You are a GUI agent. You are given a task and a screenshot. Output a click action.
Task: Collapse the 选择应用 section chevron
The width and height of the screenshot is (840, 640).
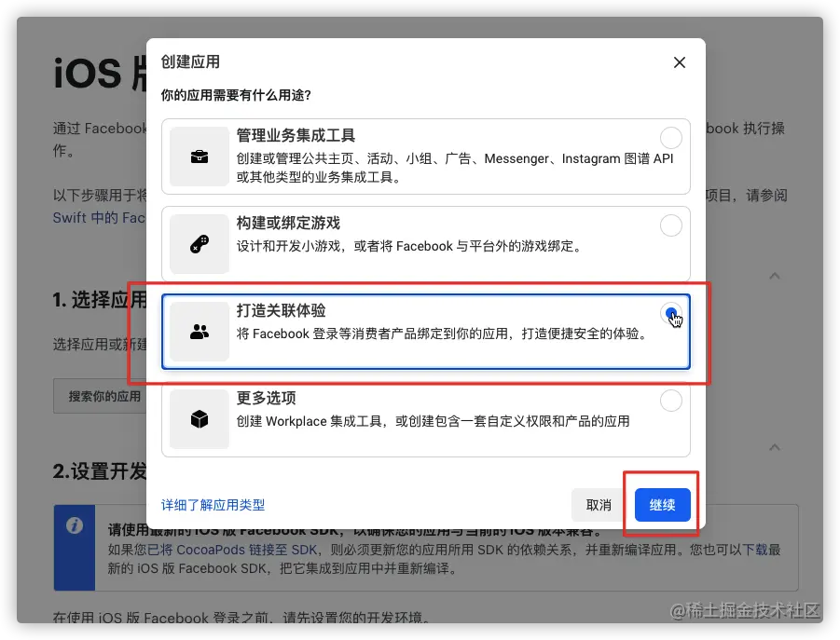click(775, 276)
